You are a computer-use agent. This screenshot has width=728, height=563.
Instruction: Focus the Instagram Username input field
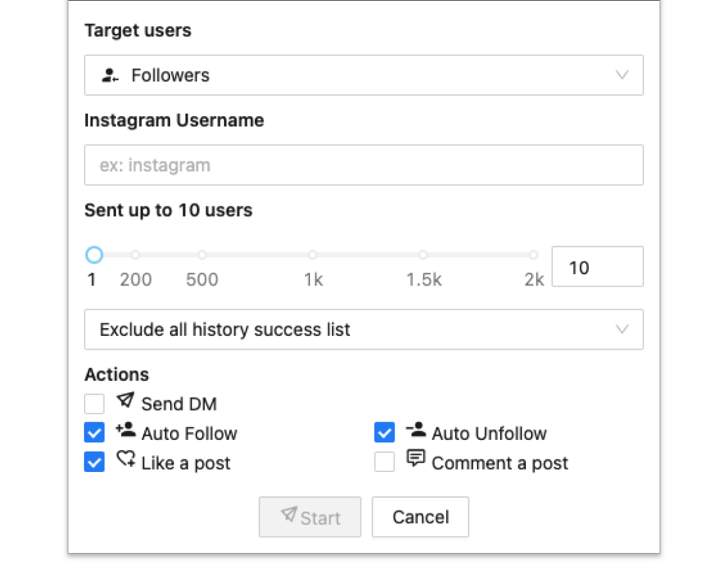(x=363, y=166)
